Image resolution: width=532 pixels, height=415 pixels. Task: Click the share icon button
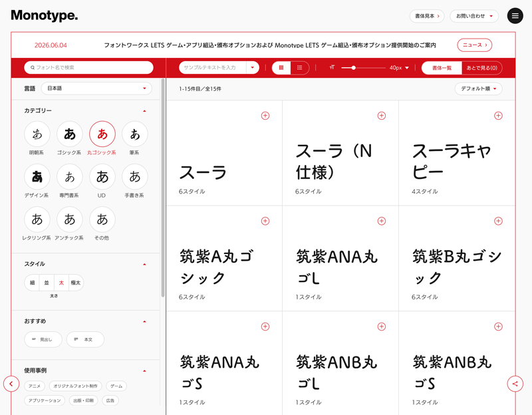point(515,384)
